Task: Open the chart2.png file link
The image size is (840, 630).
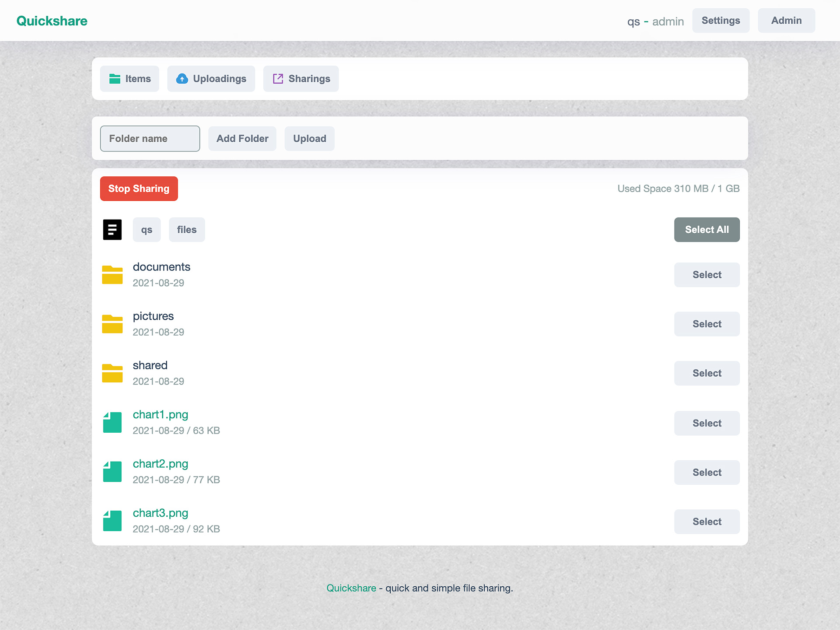Action: (x=161, y=464)
